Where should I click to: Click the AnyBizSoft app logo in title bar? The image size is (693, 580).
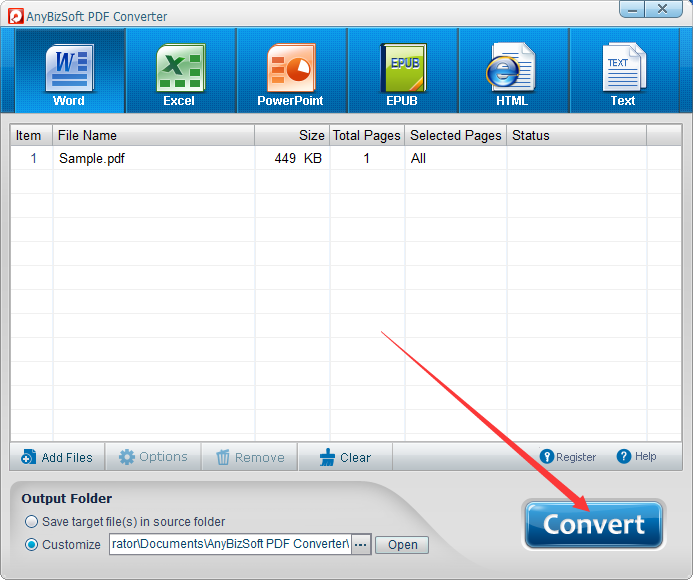(15, 16)
